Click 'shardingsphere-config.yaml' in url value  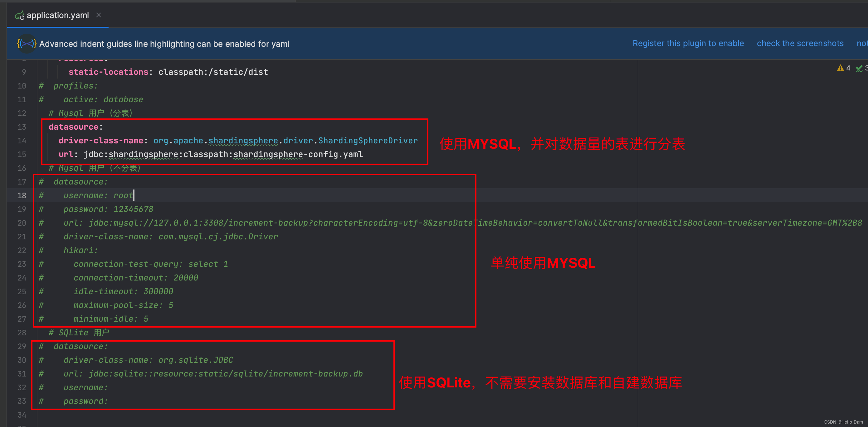click(298, 155)
